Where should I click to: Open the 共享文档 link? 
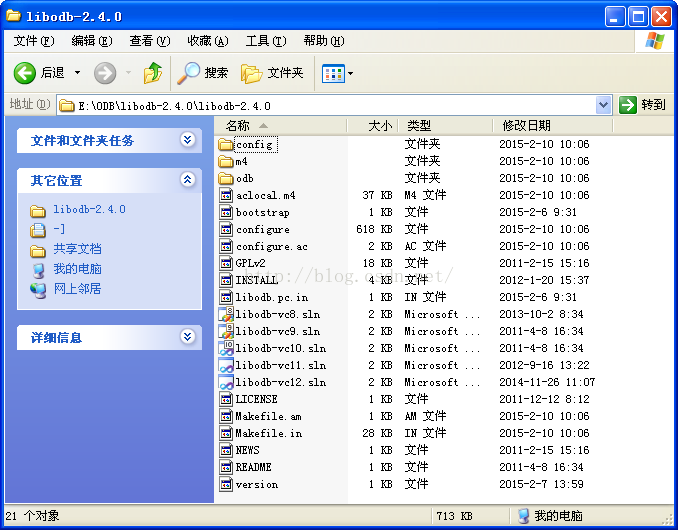(77, 249)
